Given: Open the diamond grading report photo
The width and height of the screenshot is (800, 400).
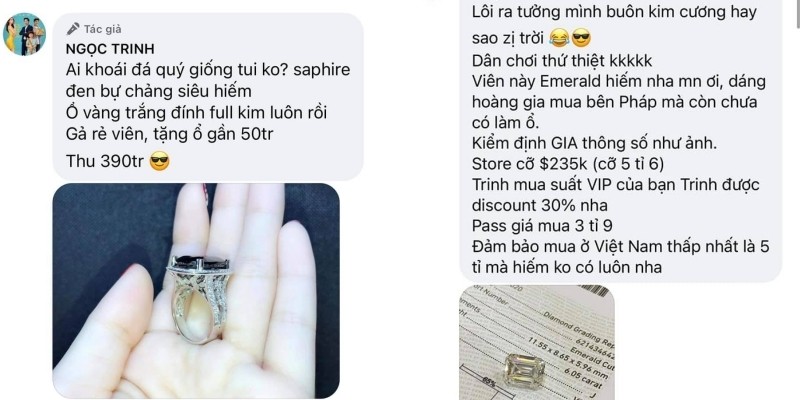Looking at the screenshot, I should coord(537,342).
